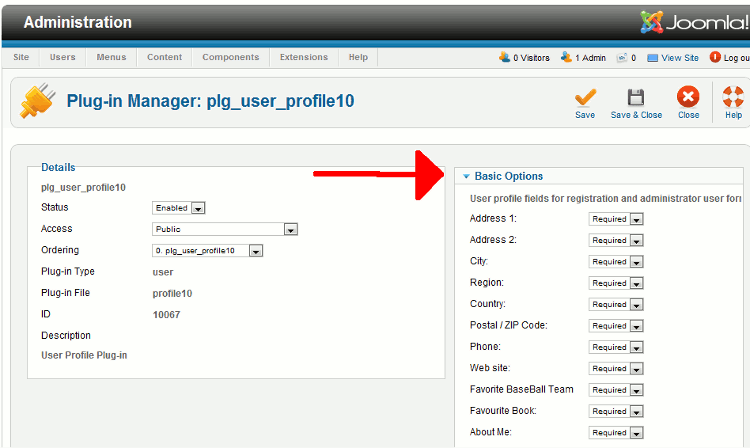Click the 0 Visitors link
The height and width of the screenshot is (448, 750).
pyautogui.click(x=525, y=58)
